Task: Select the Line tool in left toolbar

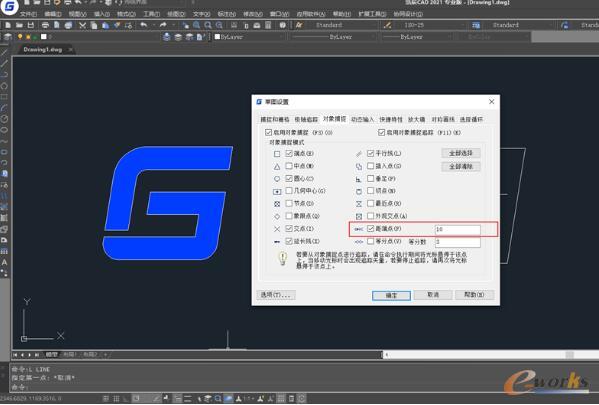Action: pyautogui.click(x=4, y=52)
